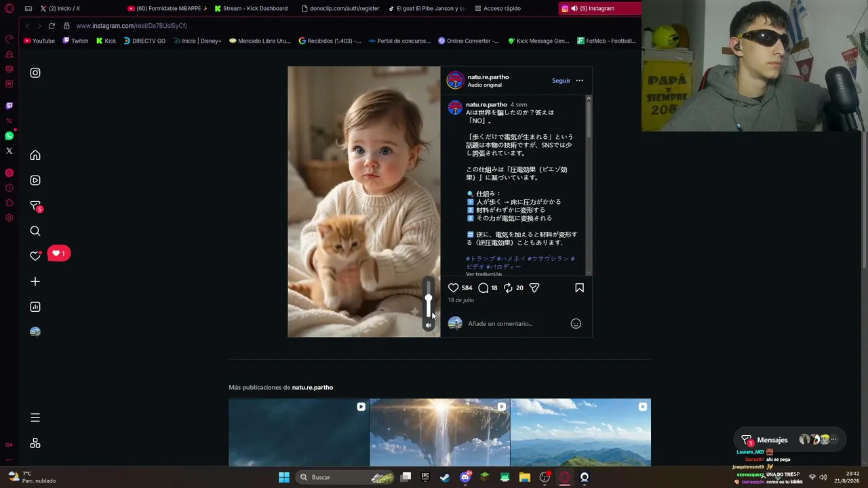Open the Meta apps grid icon
Image resolution: width=868 pixels, height=488 pixels.
coord(35,443)
